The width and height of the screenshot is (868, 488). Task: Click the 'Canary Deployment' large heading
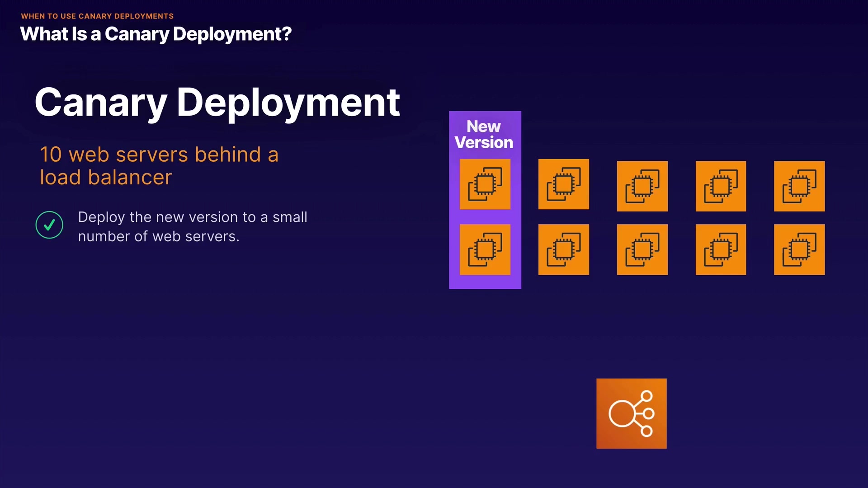pyautogui.click(x=217, y=103)
